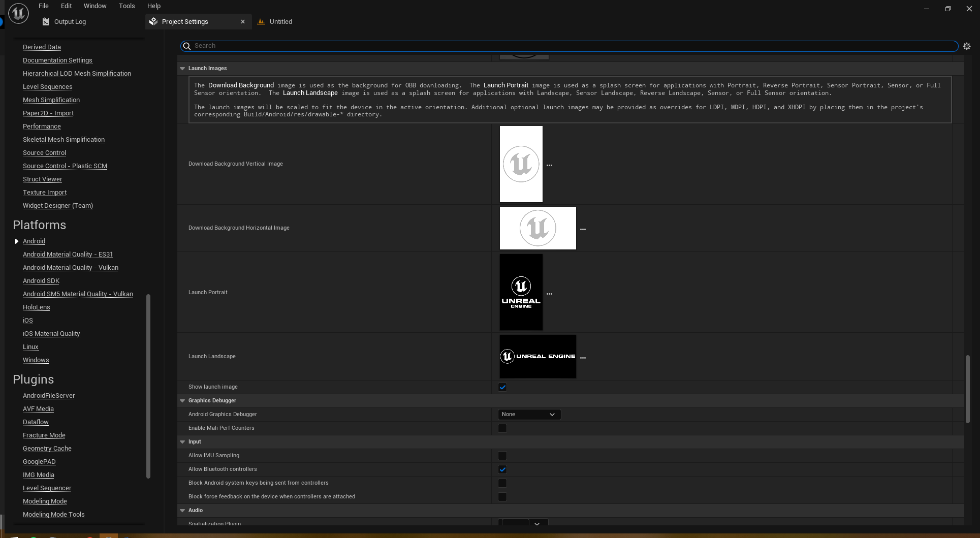Open options for Launch Landscape image
Image resolution: width=980 pixels, height=538 pixels.
click(x=583, y=358)
